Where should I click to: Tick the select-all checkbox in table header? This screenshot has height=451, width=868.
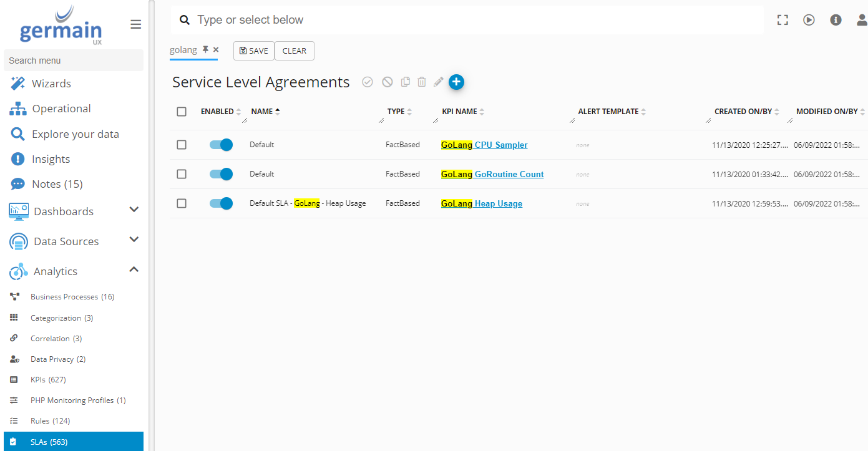(182, 112)
